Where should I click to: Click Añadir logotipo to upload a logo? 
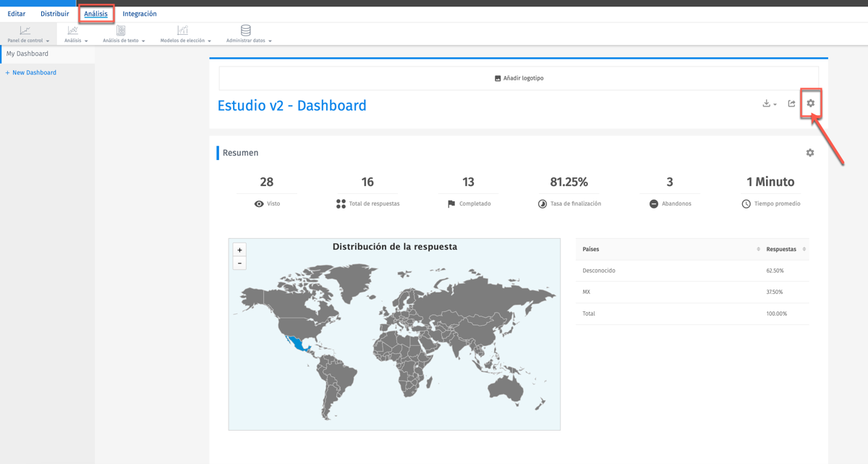pyautogui.click(x=519, y=78)
